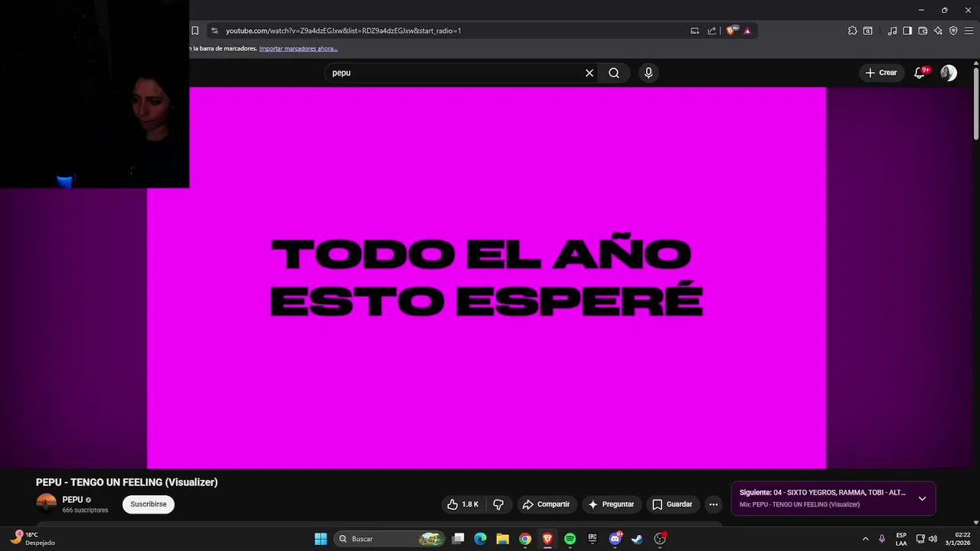Viewport: 980px width, 551px height.
Task: Dislike the video with thumbs-down
Action: (498, 504)
